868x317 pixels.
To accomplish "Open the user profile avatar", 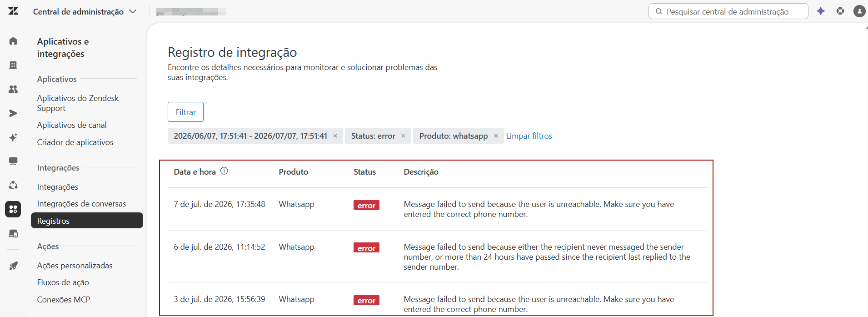I will coord(859,11).
